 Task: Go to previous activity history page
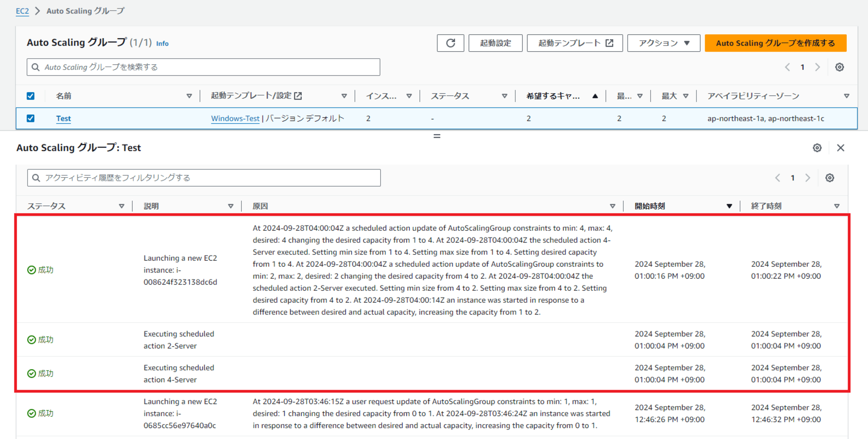tap(778, 178)
